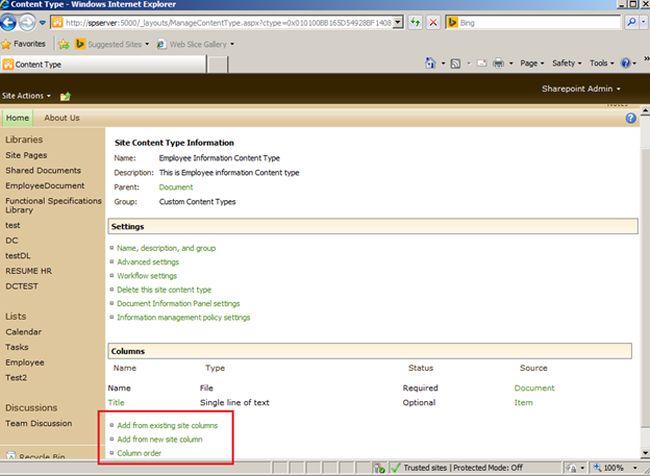Click the Navigate Up folder icon
Screen dimensions: 650x476
pos(65,96)
